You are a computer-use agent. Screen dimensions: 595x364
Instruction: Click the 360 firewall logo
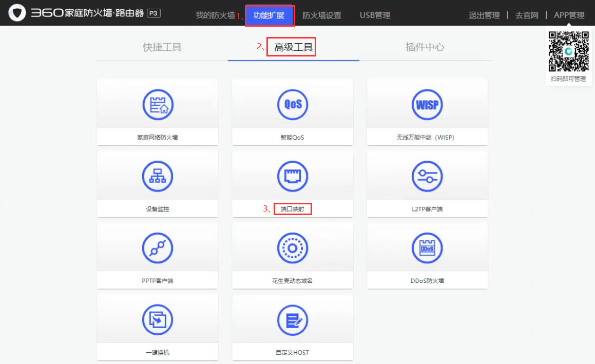pos(17,12)
